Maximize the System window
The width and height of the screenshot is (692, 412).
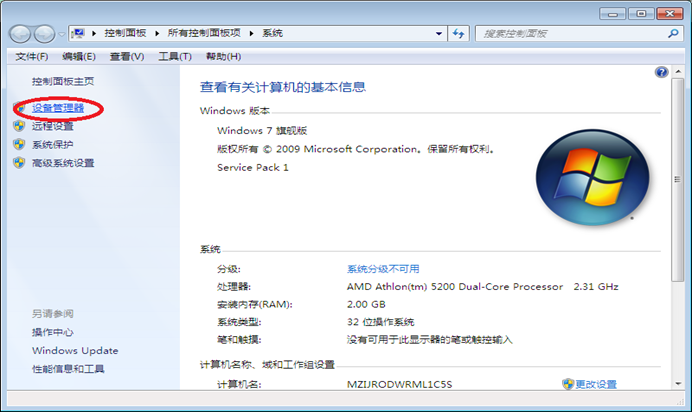click(641, 14)
